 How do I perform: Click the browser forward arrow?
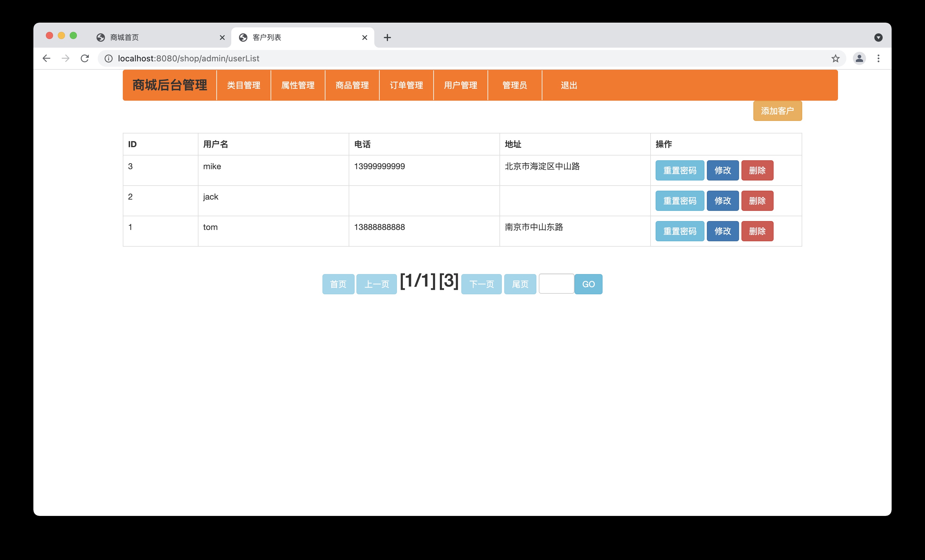66,58
